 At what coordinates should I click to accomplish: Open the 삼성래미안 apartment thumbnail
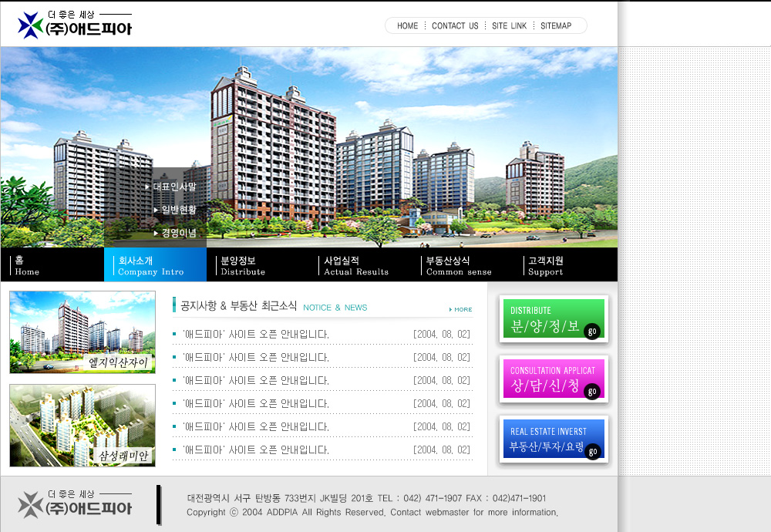(82, 426)
